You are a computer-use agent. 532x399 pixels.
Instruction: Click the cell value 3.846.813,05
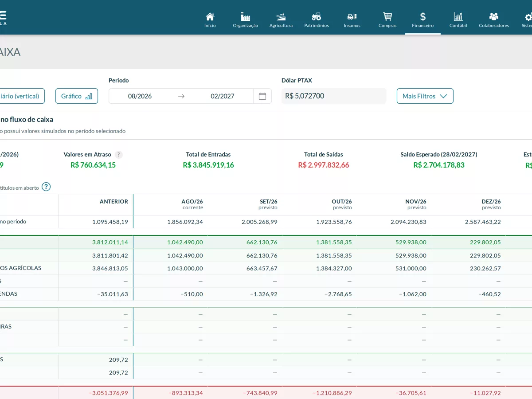110,268
